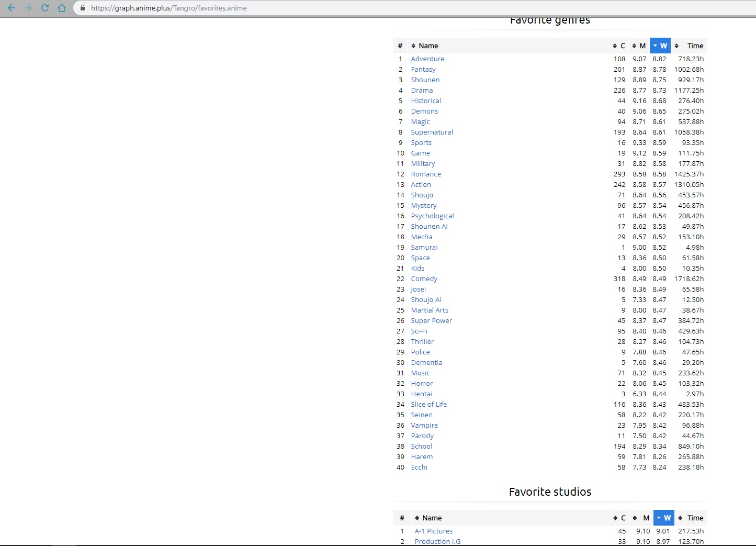Sort the genres table by Name
Image resolution: width=756 pixels, height=546 pixels.
(427, 46)
